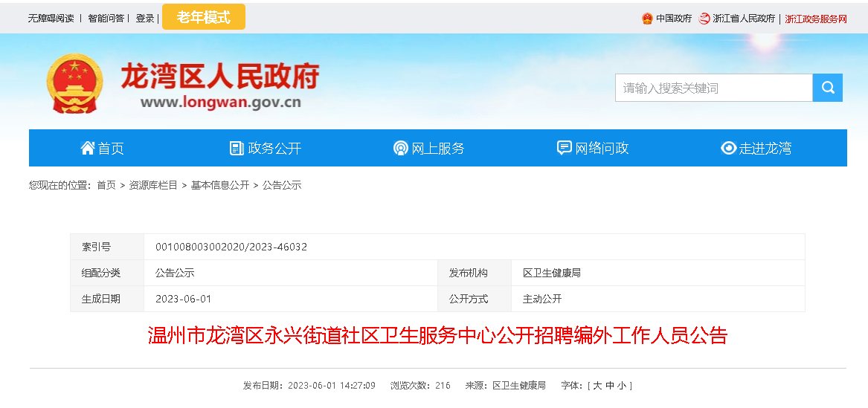Go to 资源库栏目 in breadcrumb
Image resolution: width=868 pixels, height=408 pixels.
[153, 185]
